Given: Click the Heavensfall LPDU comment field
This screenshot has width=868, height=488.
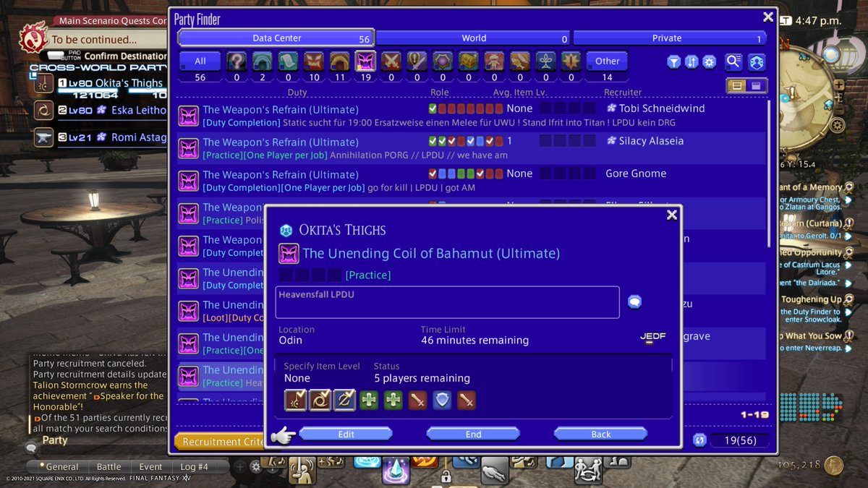Looking at the screenshot, I should point(447,302).
